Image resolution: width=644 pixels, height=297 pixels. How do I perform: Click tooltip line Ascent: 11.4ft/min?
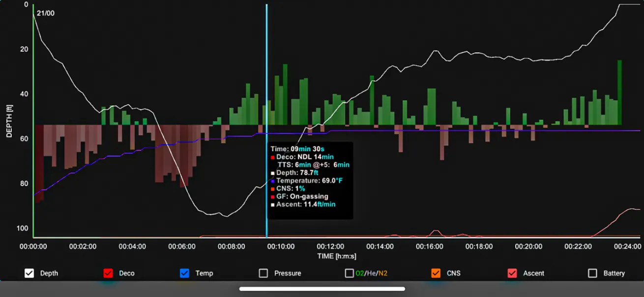(x=303, y=204)
